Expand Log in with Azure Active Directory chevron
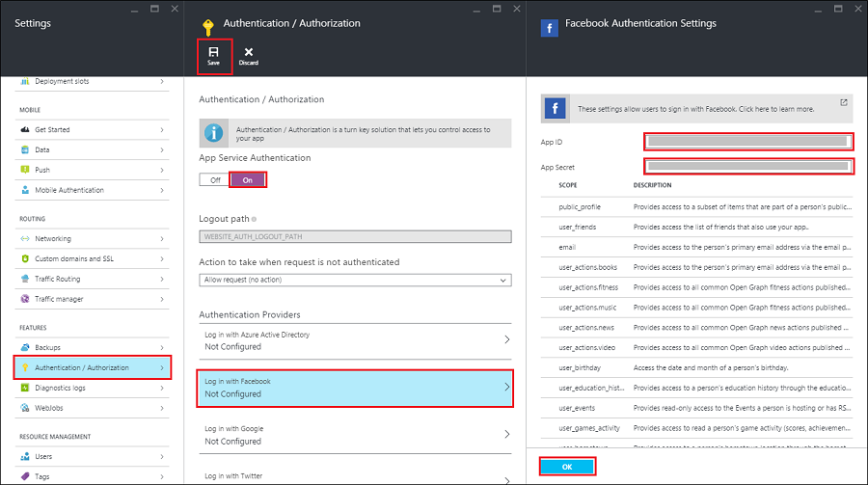868x485 pixels. (506, 339)
